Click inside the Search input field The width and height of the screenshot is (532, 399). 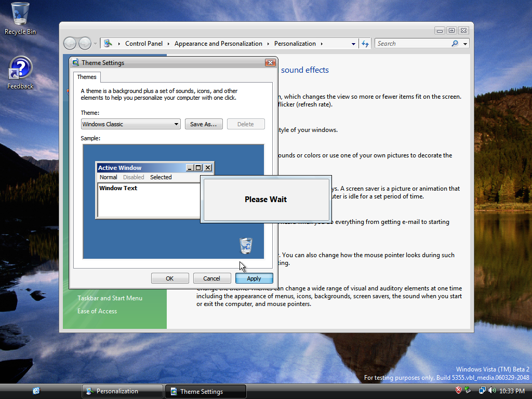pyautogui.click(x=412, y=44)
